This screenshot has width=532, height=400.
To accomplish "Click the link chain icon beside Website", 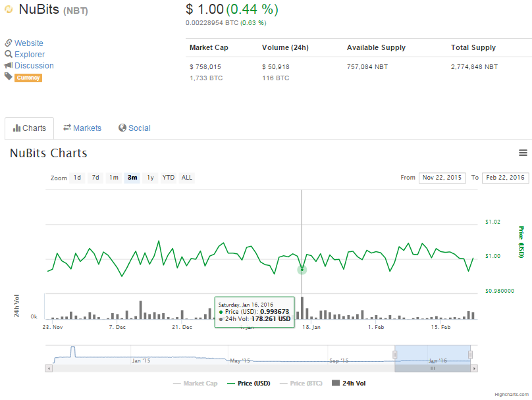I will [9, 43].
